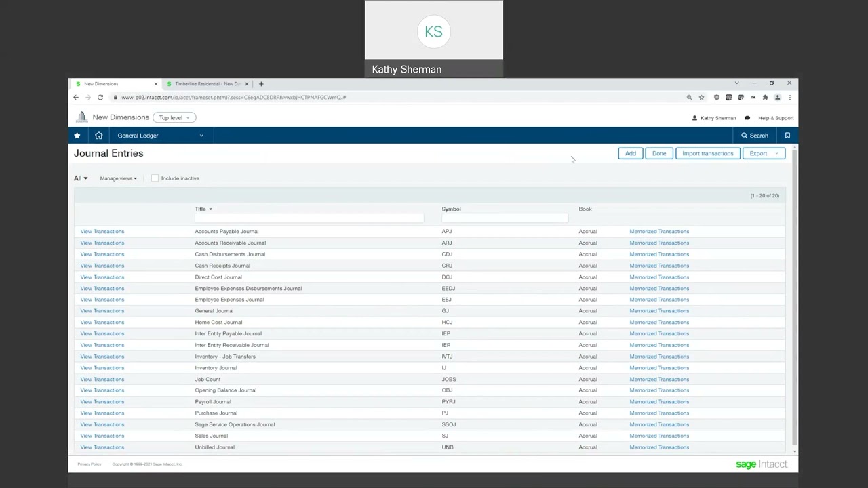Select Home Cost Journal title
Screen dimensions: 868x488
(218, 323)
